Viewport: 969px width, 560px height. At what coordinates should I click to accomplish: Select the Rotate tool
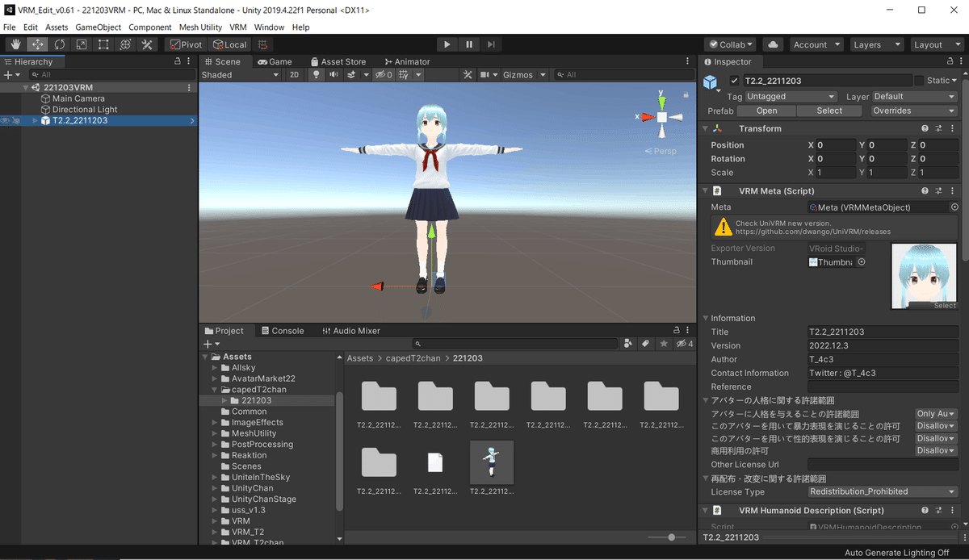coord(59,44)
